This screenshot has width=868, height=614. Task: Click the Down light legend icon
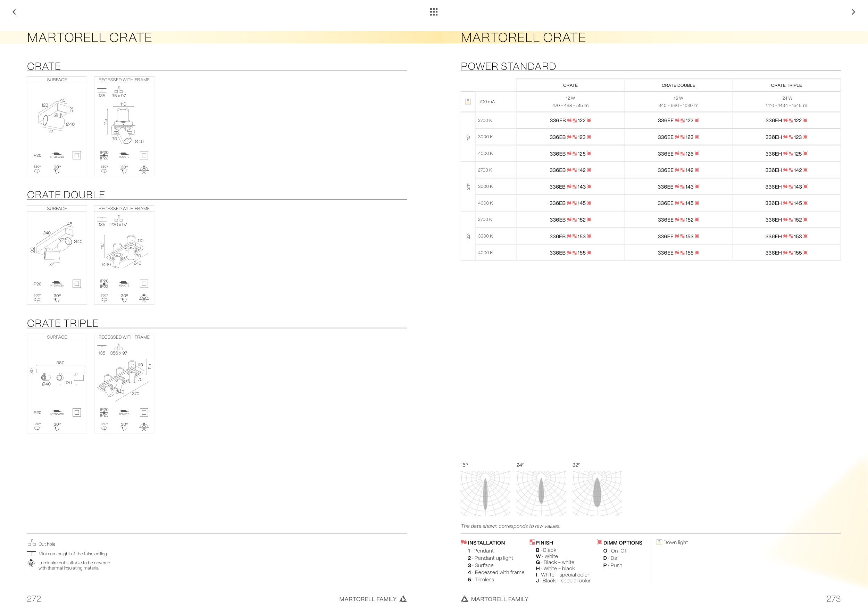click(659, 542)
